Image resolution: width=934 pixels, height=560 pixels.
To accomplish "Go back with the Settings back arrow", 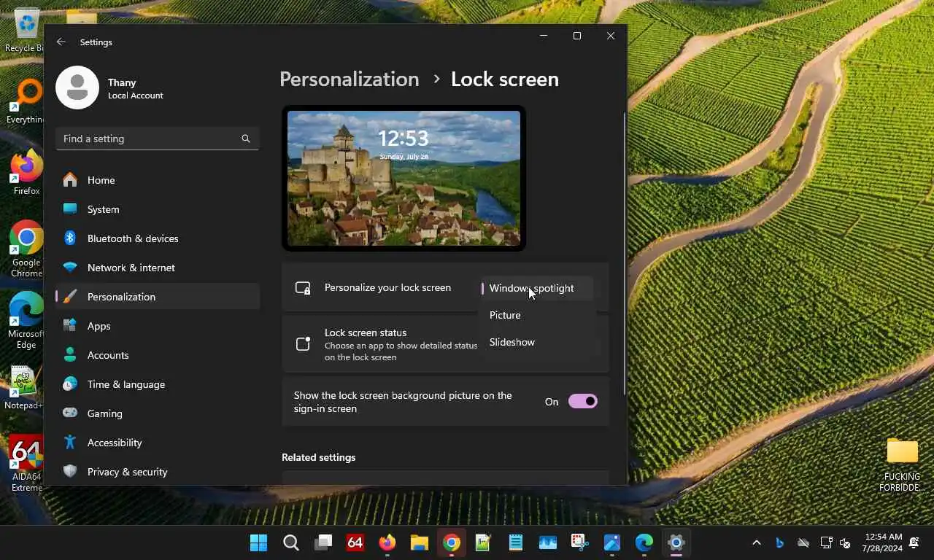I will (x=61, y=42).
